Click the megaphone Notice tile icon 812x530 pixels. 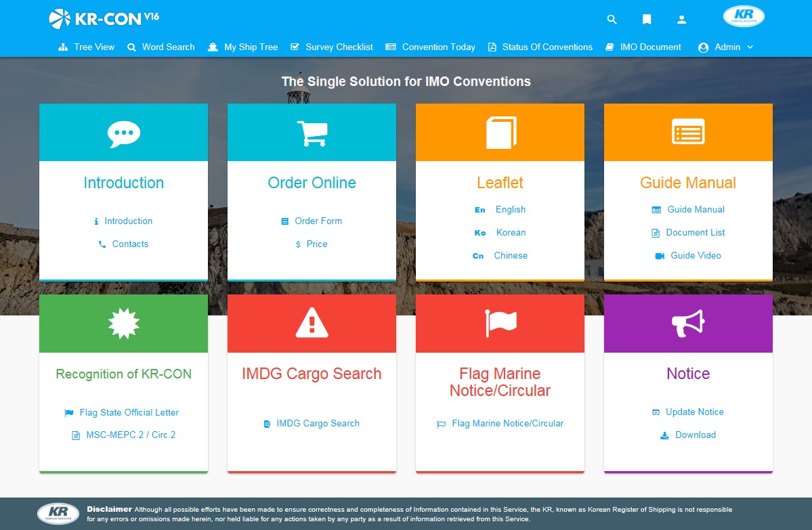(x=688, y=324)
